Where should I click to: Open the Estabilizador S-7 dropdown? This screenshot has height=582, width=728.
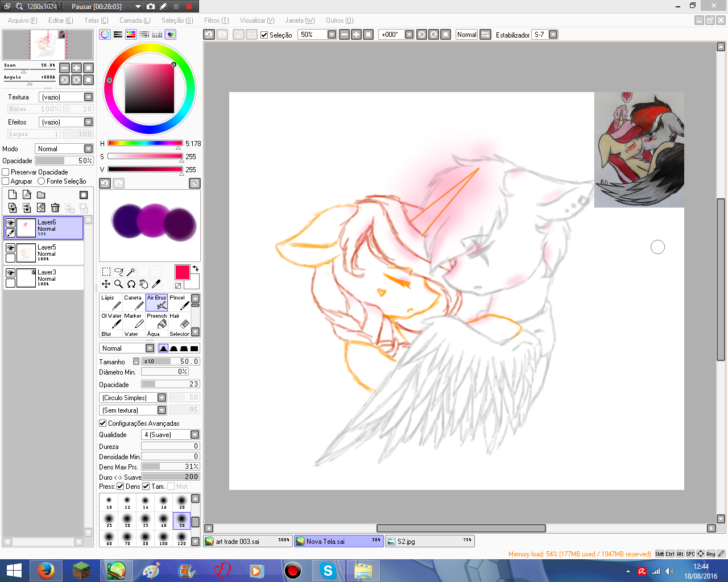pyautogui.click(x=545, y=34)
